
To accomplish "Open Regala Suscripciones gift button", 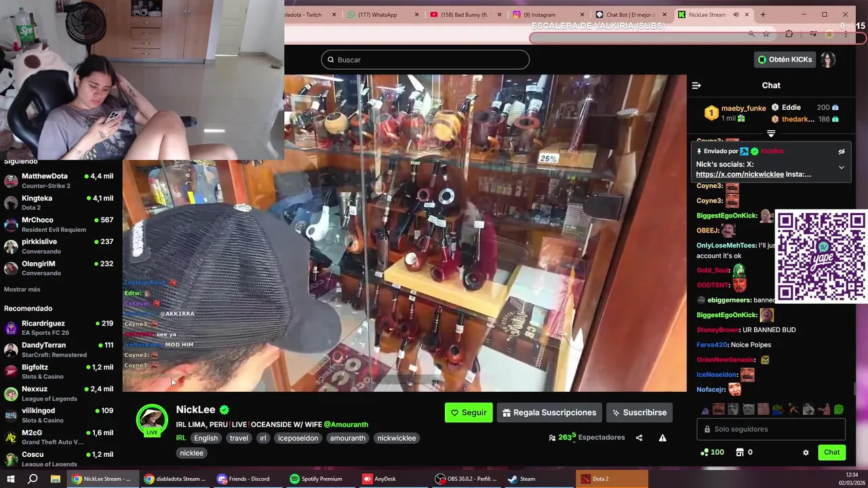I will pos(549,412).
